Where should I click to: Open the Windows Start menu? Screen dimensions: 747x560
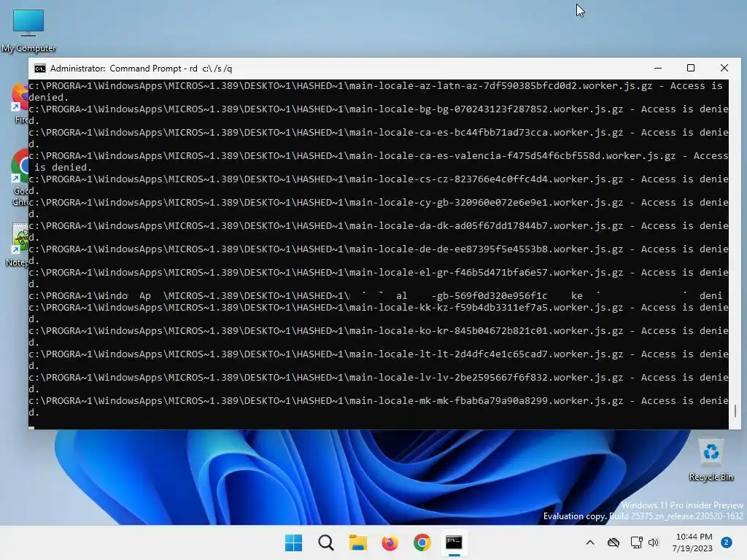tap(293, 542)
